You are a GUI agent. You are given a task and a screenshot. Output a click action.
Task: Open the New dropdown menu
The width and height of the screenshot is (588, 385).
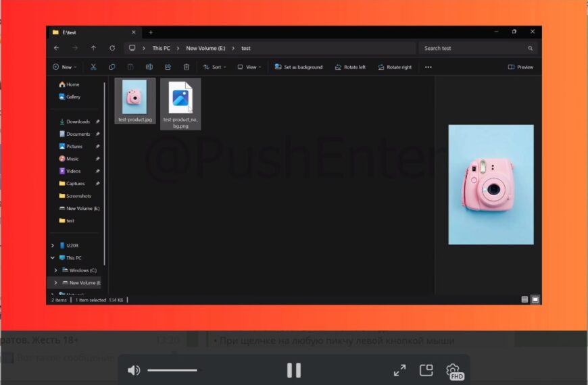point(64,67)
